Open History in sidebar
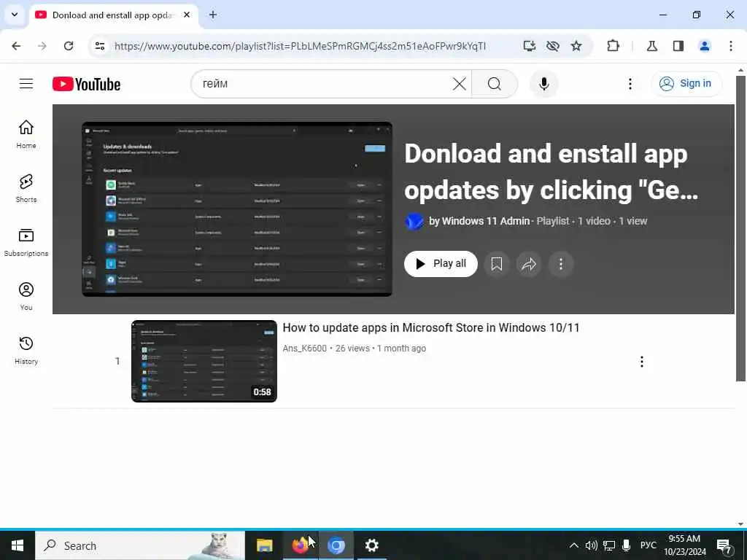Screen dimensions: 747x560 coord(26,350)
